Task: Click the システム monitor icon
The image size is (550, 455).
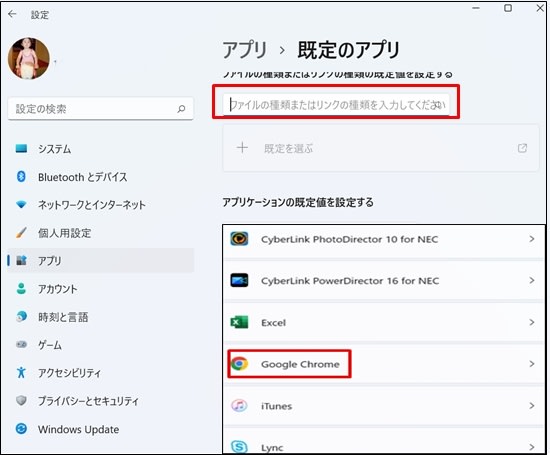Action: [21, 148]
